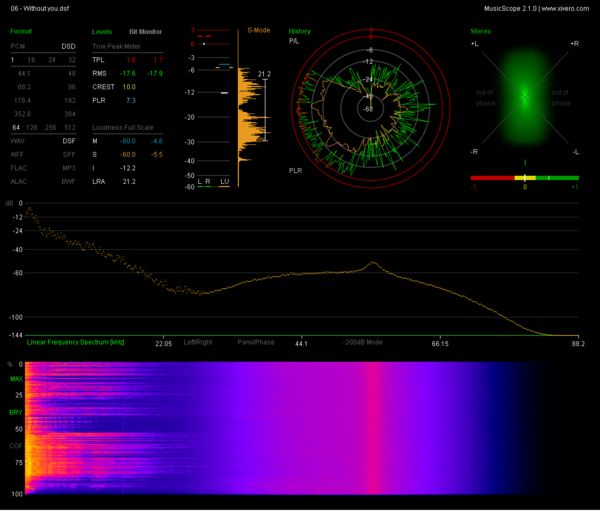Click the AIFF file type indicator

17,155
